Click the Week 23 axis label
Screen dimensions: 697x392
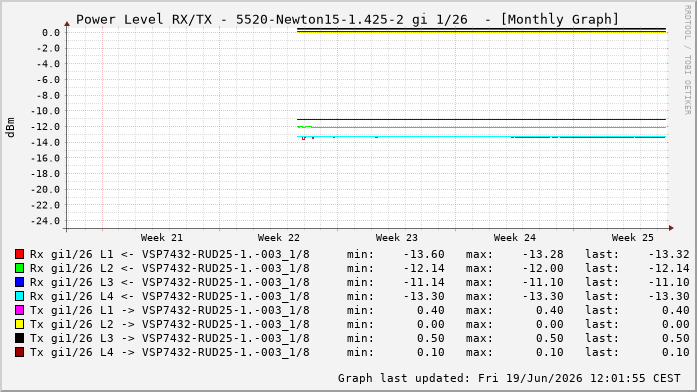pos(397,238)
